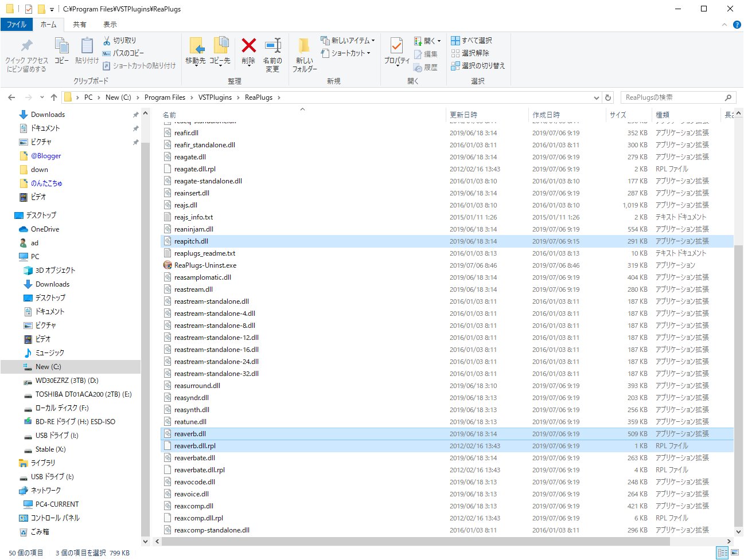
Task: Click ショートカットの貼り付け ribbon item
Action: [139, 66]
